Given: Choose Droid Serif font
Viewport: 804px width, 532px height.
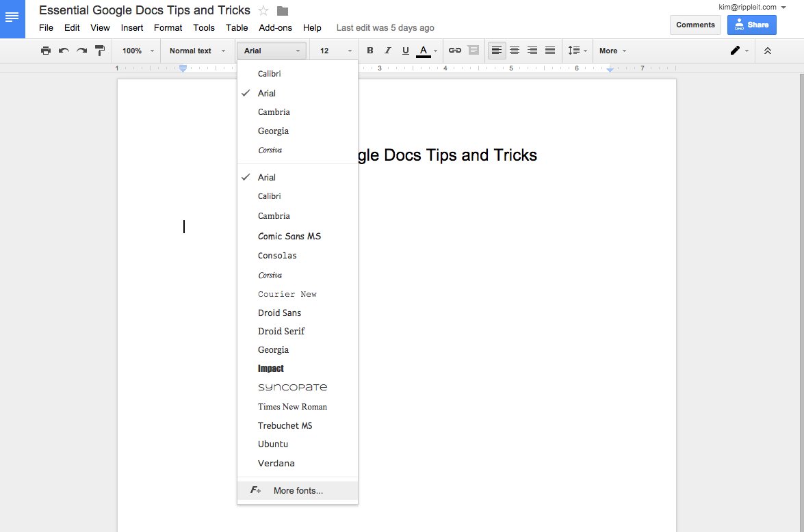Looking at the screenshot, I should [298, 332].
